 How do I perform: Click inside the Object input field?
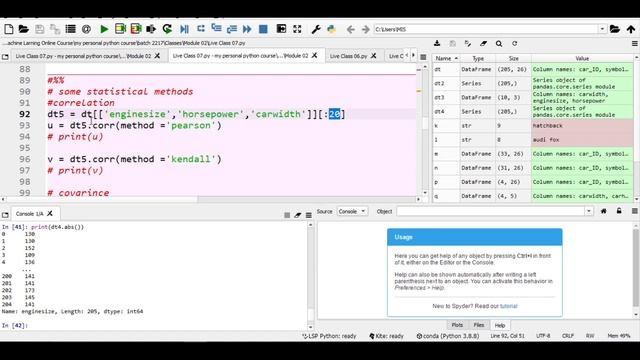coord(491,211)
